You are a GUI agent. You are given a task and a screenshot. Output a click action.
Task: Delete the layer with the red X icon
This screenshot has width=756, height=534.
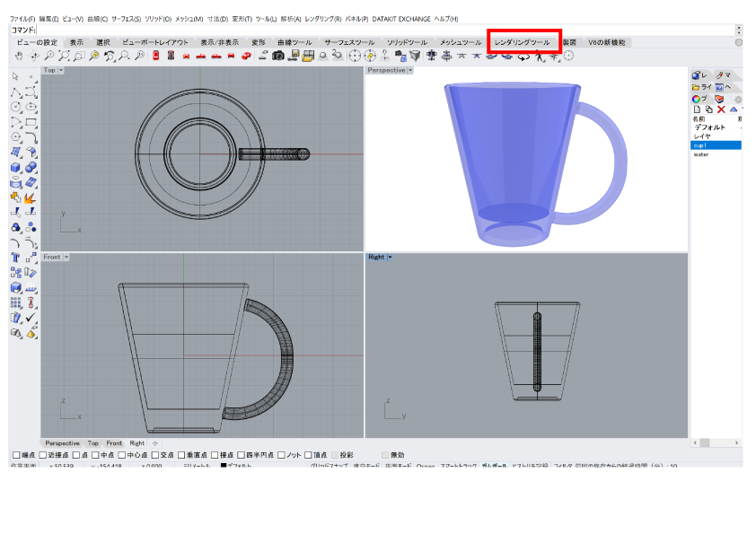[721, 109]
